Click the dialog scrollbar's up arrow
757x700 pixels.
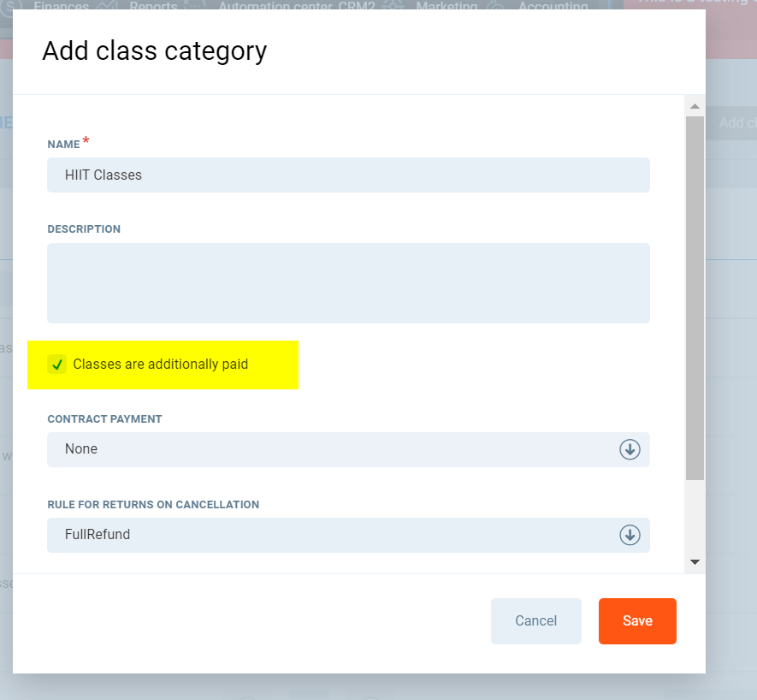(695, 106)
